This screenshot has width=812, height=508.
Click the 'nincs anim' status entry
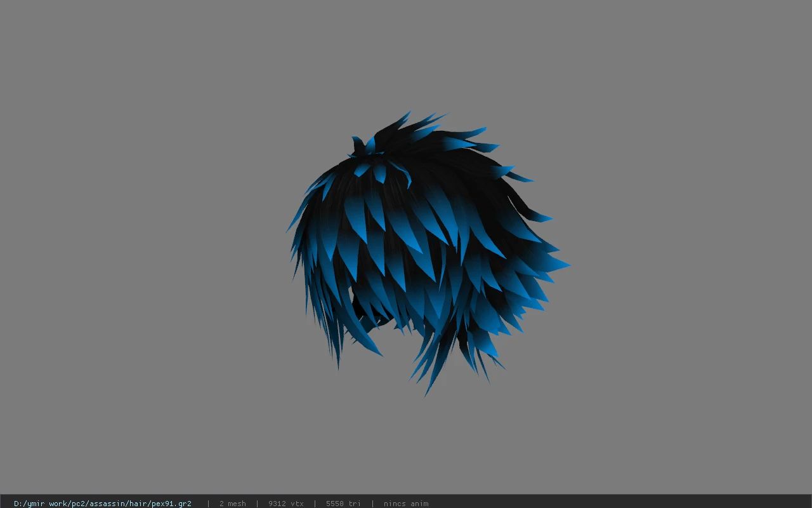point(406,504)
